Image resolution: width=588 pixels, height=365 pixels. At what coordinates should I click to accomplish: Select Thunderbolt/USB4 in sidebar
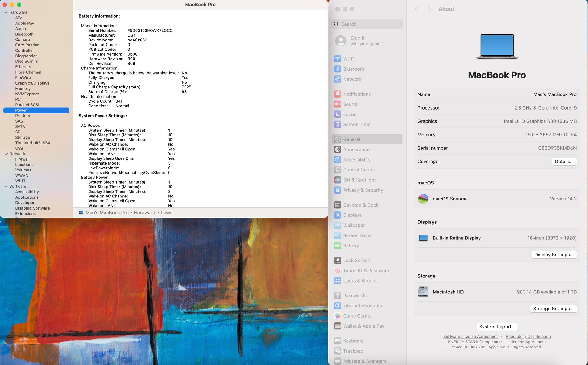coord(33,143)
